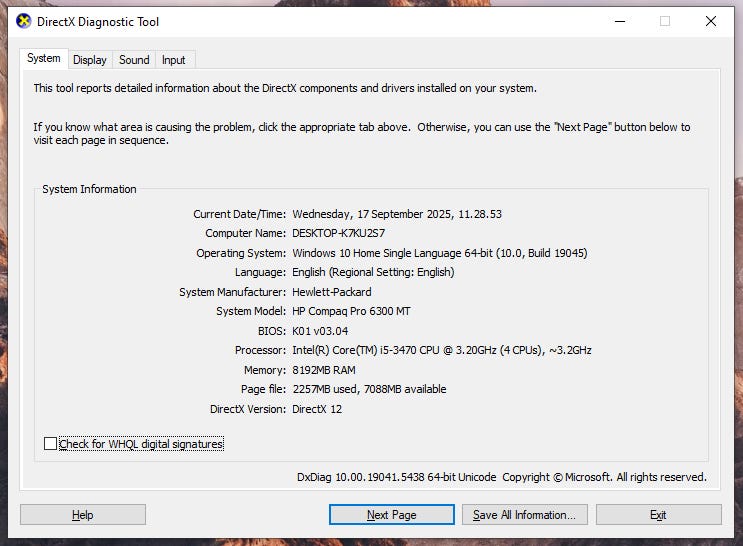Click the English (Regional Setting: English) value
The height and width of the screenshot is (546, 743).
click(x=373, y=272)
